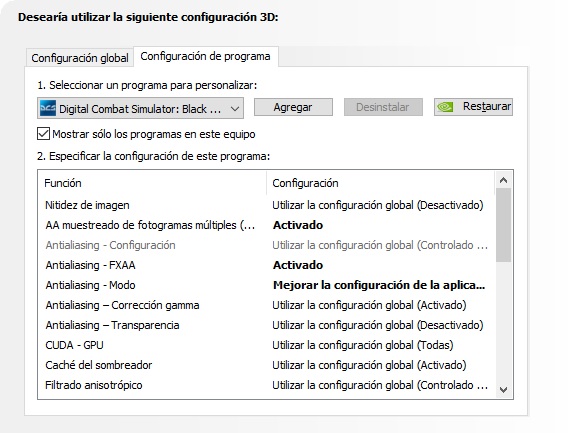This screenshot has width=568, height=433.
Task: Open the FXAA 'Activado' setting value
Action: (x=298, y=265)
